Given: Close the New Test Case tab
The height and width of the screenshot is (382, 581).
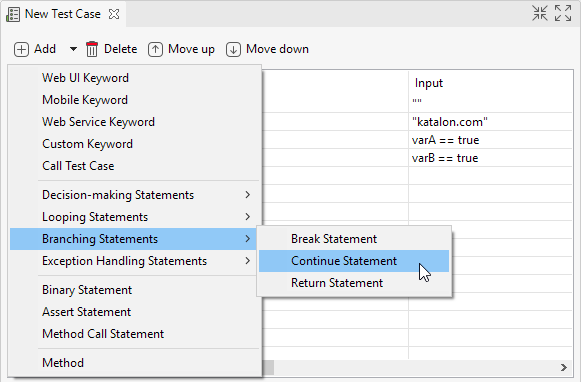Looking at the screenshot, I should point(114,14).
